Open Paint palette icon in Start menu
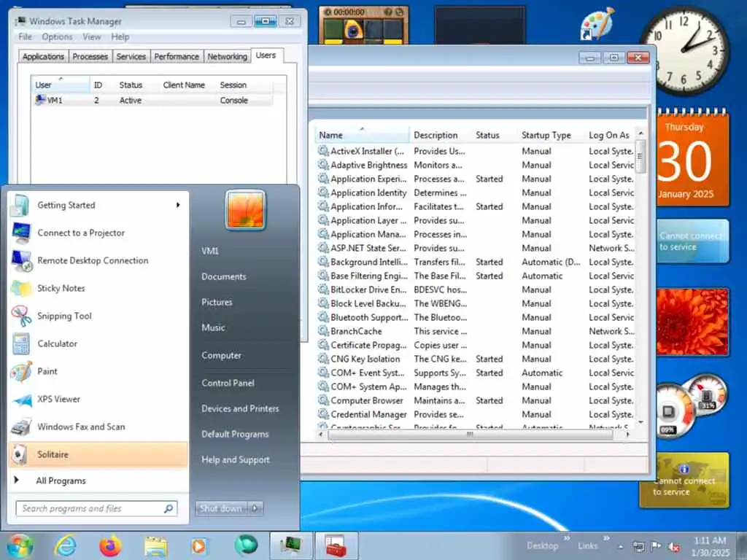The image size is (747, 560). pyautogui.click(x=21, y=371)
